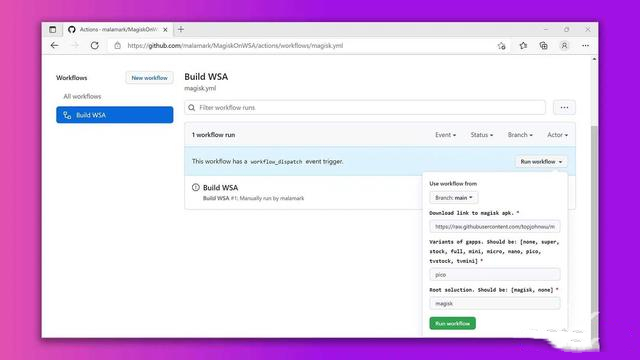Click Build WSA run status icon
The image size is (640, 360).
tap(196, 187)
